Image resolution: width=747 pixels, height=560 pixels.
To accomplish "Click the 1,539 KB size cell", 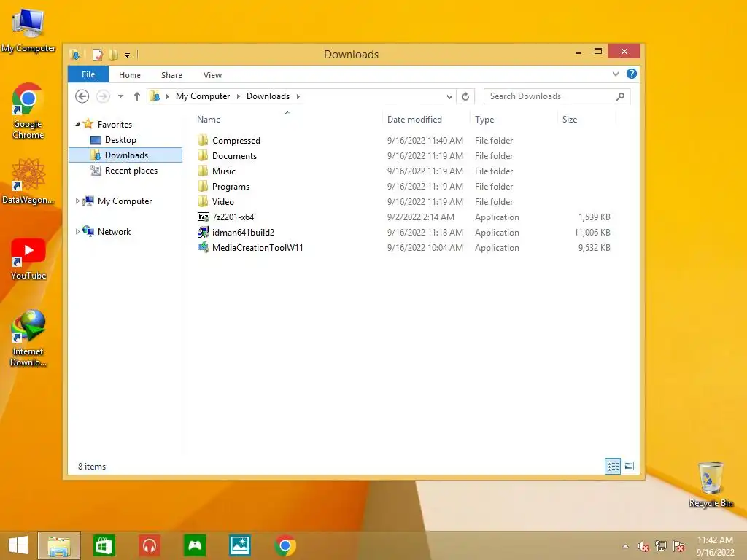I will 594,217.
